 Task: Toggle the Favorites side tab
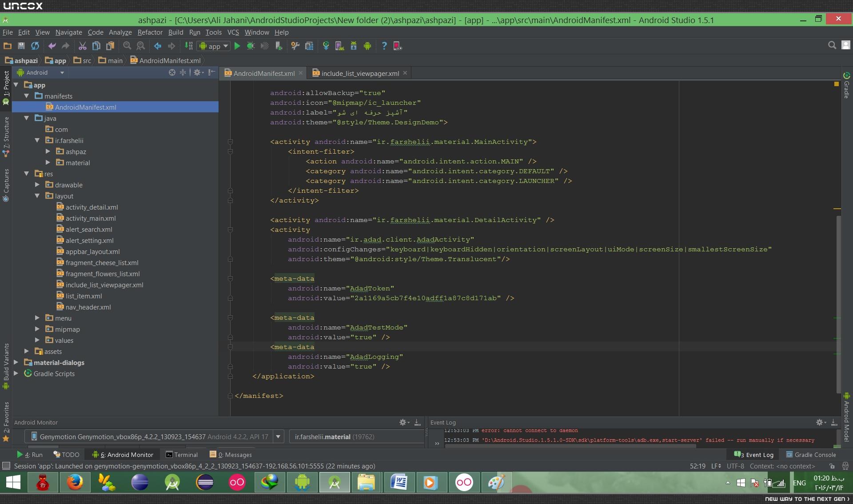(x=6, y=422)
